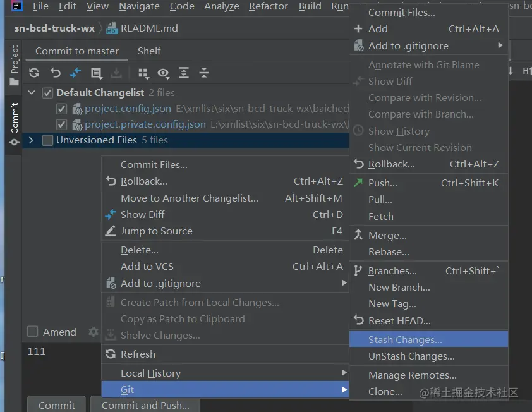Image resolution: width=532 pixels, height=412 pixels.
Task: Click the Expand All icon in toolbar
Action: [x=184, y=73]
